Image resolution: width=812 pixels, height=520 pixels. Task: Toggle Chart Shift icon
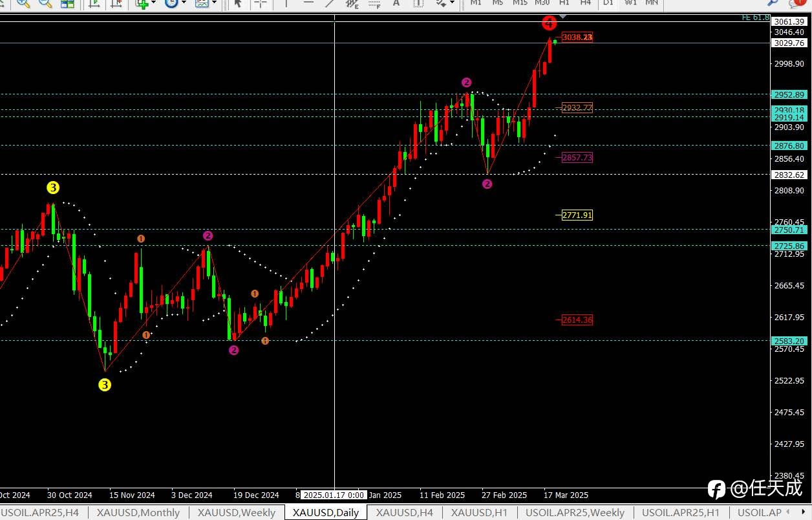click(116, 3)
